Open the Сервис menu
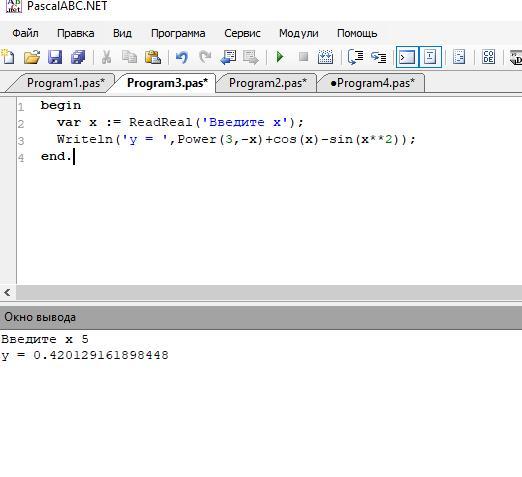This screenshot has width=522, height=477. [x=242, y=33]
